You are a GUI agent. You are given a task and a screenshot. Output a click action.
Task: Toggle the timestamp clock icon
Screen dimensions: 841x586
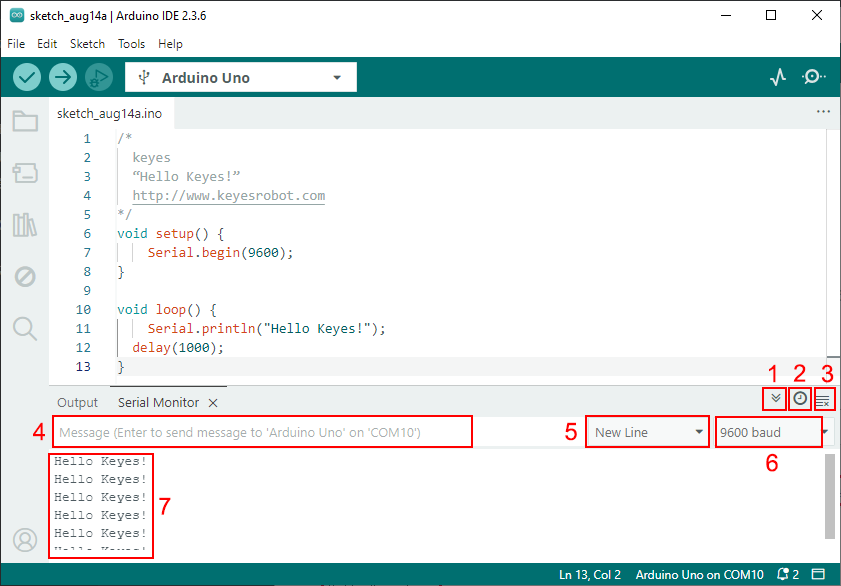pyautogui.click(x=800, y=399)
